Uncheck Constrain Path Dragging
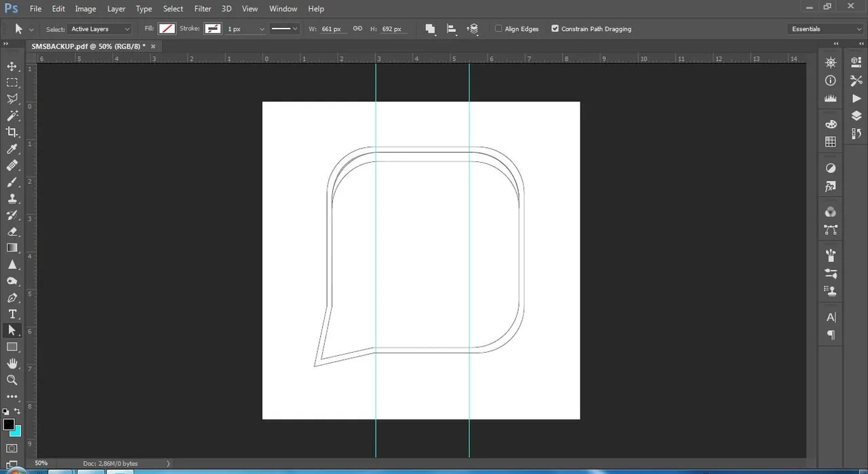This screenshot has width=868, height=474. pos(555,29)
